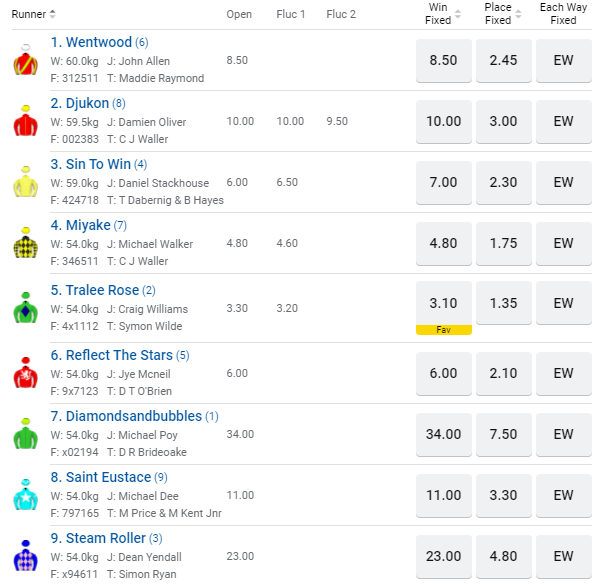Sort by Place Fixed column arrows

coord(518,14)
